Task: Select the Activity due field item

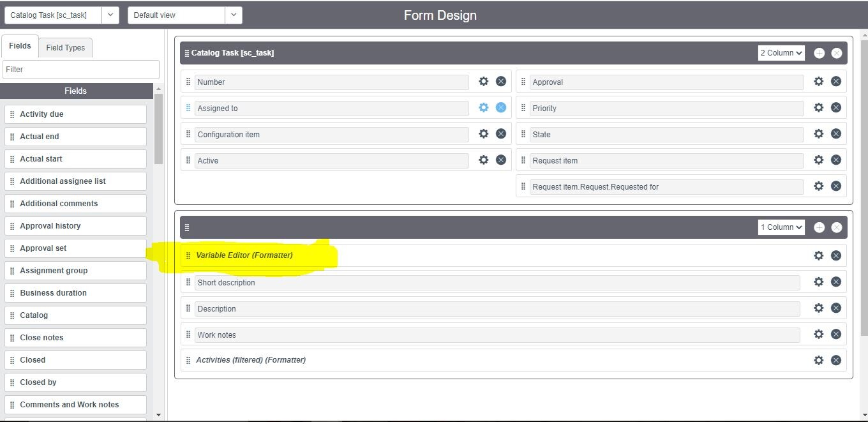Action: pyautogui.click(x=76, y=114)
